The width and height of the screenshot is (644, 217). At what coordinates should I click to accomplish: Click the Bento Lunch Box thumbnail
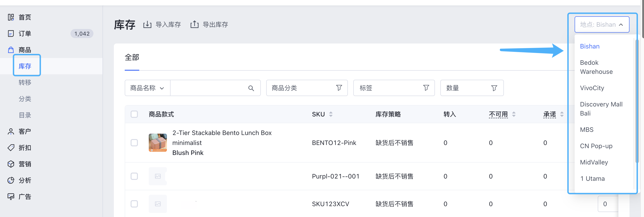point(158,142)
